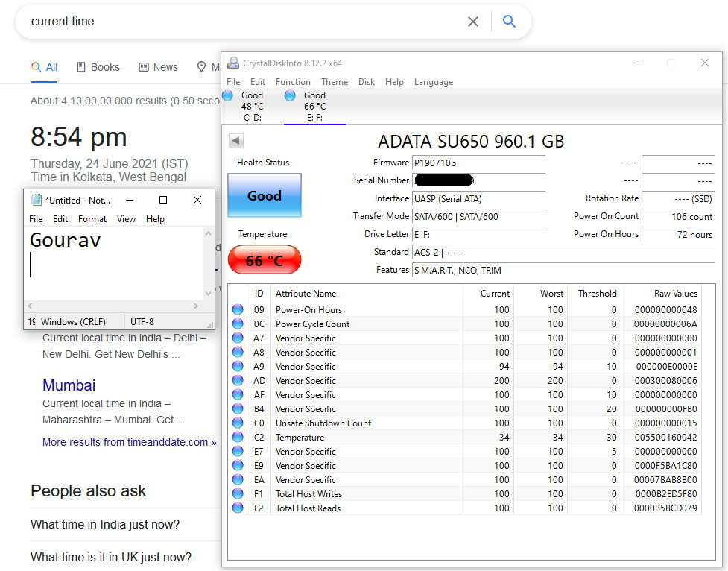This screenshot has height=571, width=728.
Task: Click the previous disk arrow button
Action: coord(236,140)
